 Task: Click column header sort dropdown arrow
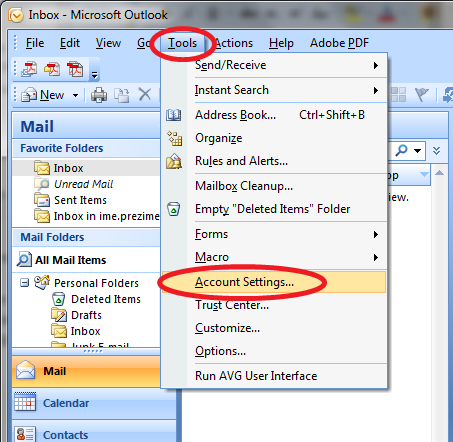424,174
